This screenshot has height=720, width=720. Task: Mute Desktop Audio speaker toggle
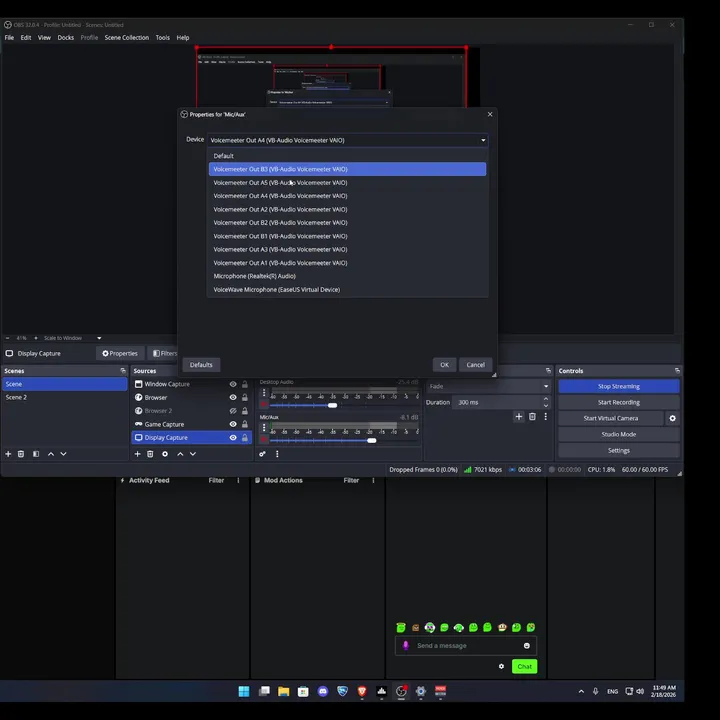tap(264, 405)
